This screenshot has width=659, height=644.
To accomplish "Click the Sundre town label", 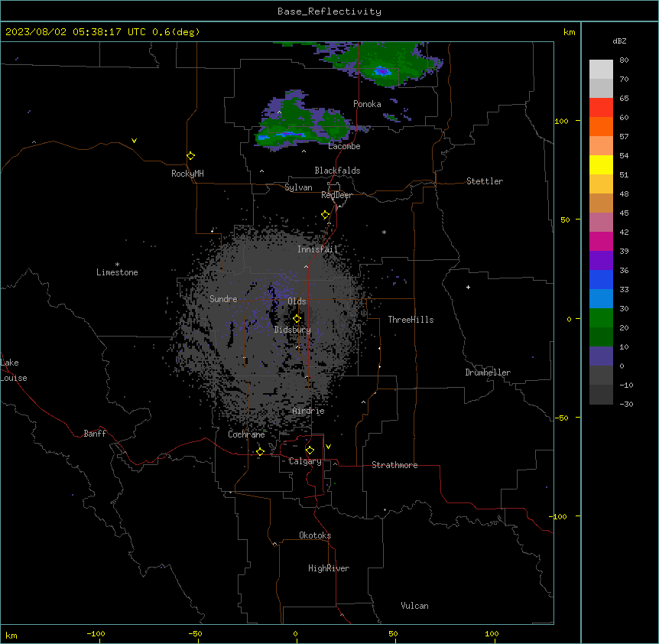I will coord(223,299).
